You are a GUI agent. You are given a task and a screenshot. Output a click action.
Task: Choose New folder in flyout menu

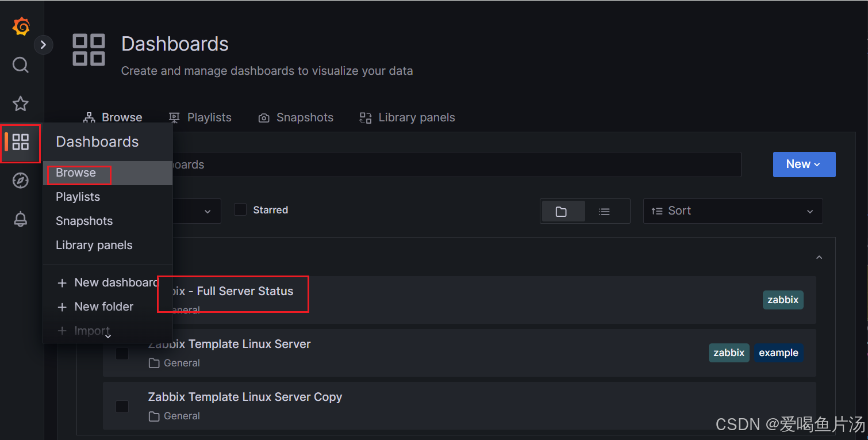coord(108,307)
